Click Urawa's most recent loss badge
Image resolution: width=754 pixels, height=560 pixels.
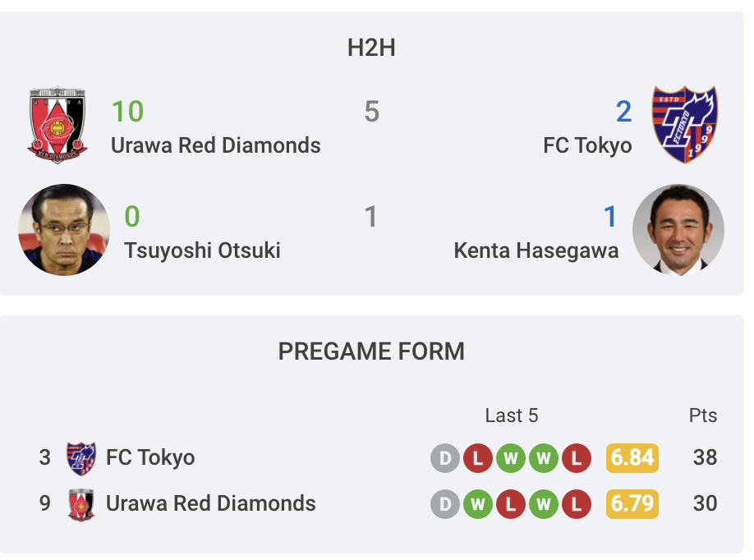pos(575,504)
